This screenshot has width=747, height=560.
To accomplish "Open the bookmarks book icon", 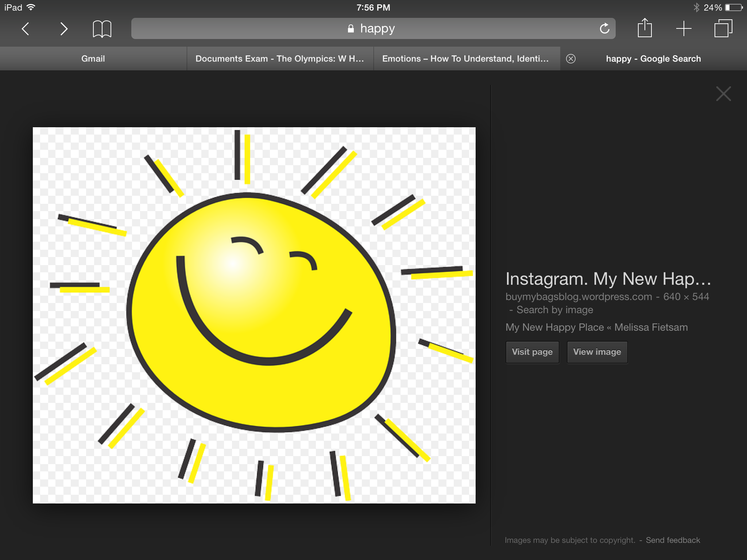I will point(102,29).
